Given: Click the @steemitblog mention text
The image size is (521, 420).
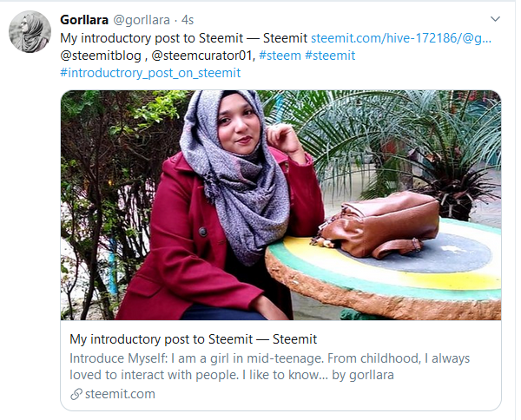Looking at the screenshot, I should (101, 56).
